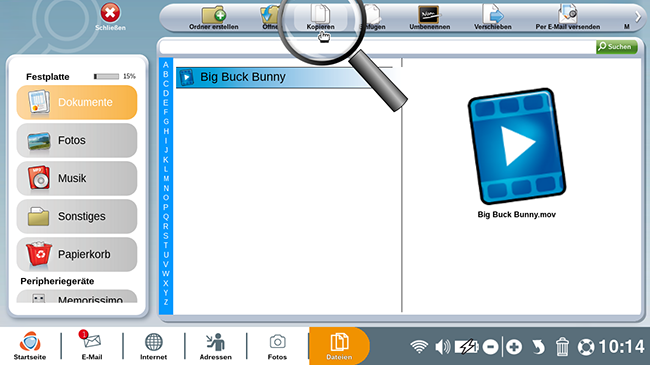Click the Suchen search button
The image size is (650, 365).
[x=617, y=46]
